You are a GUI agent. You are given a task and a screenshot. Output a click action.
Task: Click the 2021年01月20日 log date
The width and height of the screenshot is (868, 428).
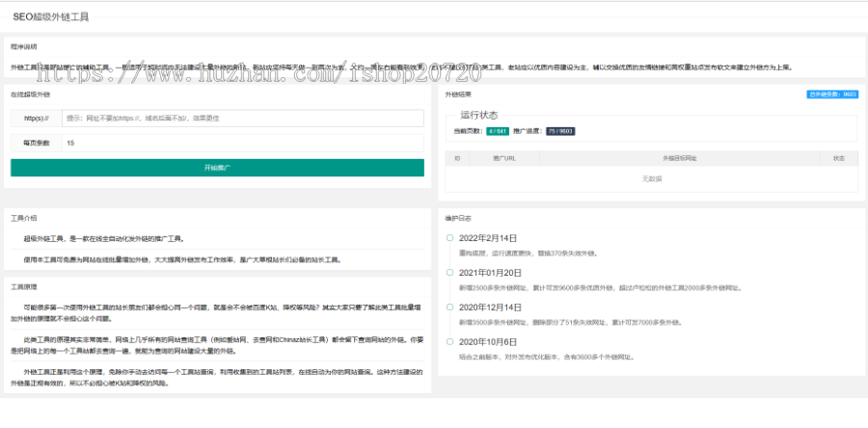[490, 273]
